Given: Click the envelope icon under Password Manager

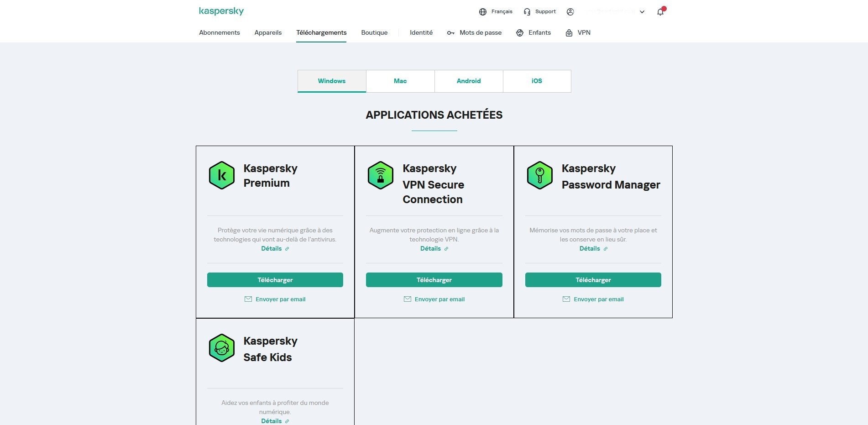Looking at the screenshot, I should pyautogui.click(x=566, y=299).
